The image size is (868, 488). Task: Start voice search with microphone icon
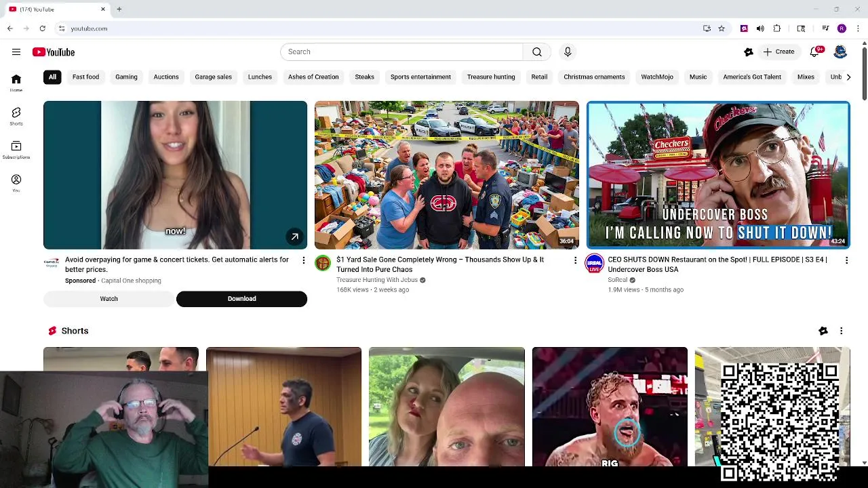(x=568, y=52)
